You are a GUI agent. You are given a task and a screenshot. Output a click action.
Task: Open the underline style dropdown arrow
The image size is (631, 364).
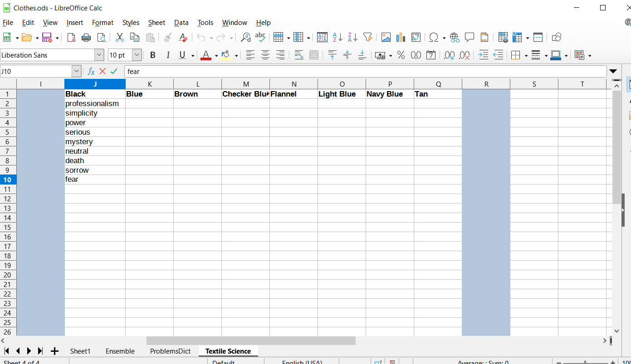(193, 56)
